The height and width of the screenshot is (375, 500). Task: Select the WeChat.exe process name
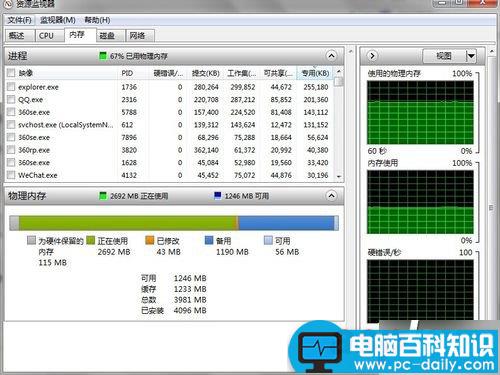tap(38, 175)
